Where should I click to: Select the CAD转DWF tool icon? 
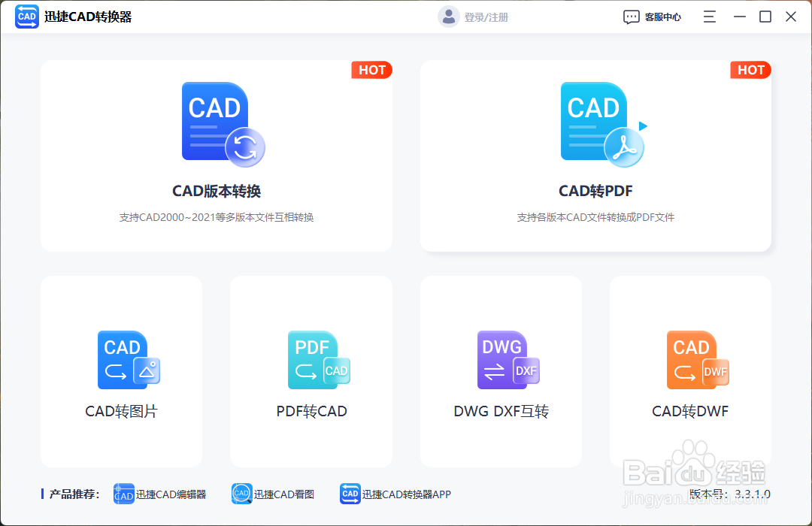point(698,360)
